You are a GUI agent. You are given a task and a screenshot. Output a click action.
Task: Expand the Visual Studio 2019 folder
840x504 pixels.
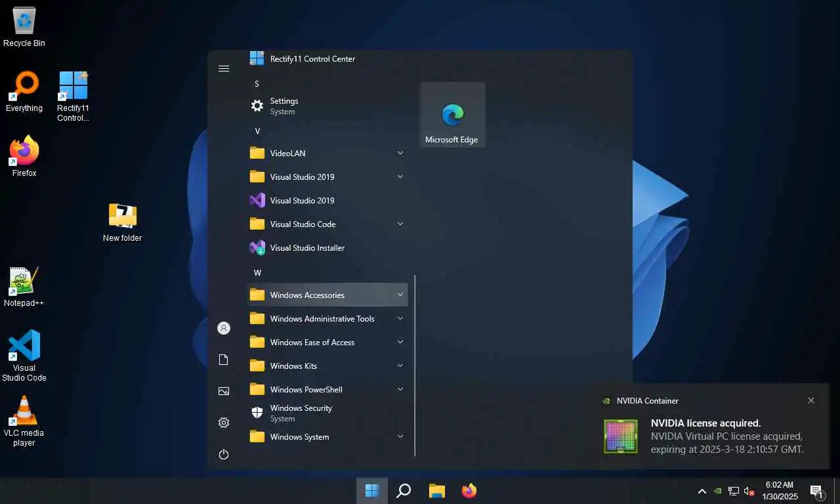coord(327,177)
